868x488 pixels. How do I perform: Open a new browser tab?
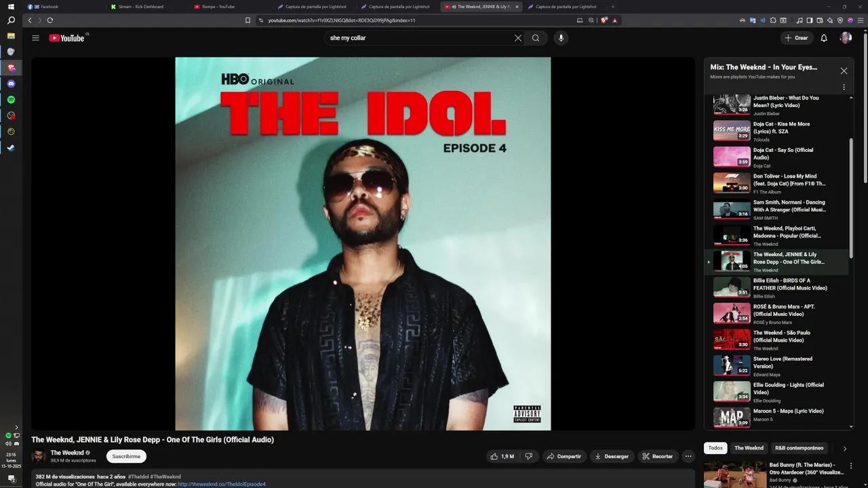(x=613, y=7)
